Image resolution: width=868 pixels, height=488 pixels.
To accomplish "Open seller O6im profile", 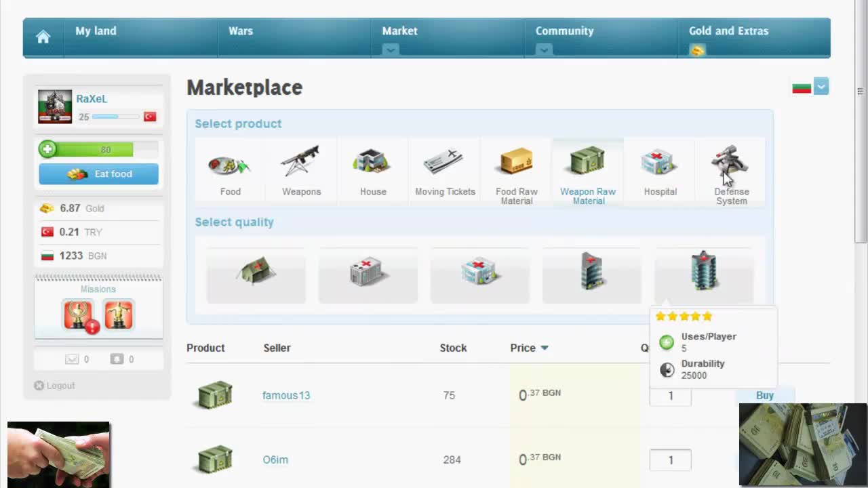I will (x=275, y=460).
